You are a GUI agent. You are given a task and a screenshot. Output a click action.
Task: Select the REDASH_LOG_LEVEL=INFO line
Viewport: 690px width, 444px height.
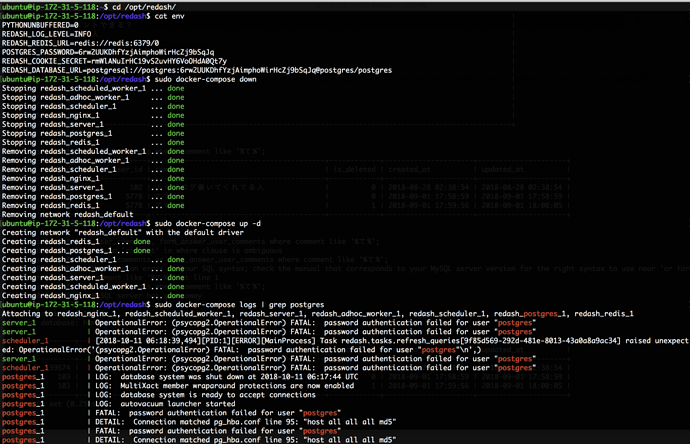tap(47, 34)
